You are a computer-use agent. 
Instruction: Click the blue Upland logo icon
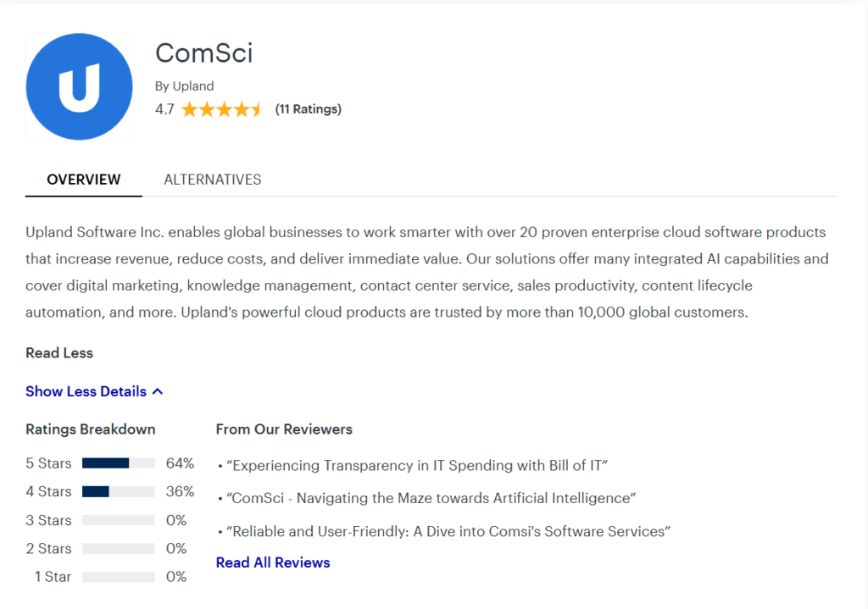pyautogui.click(x=79, y=87)
